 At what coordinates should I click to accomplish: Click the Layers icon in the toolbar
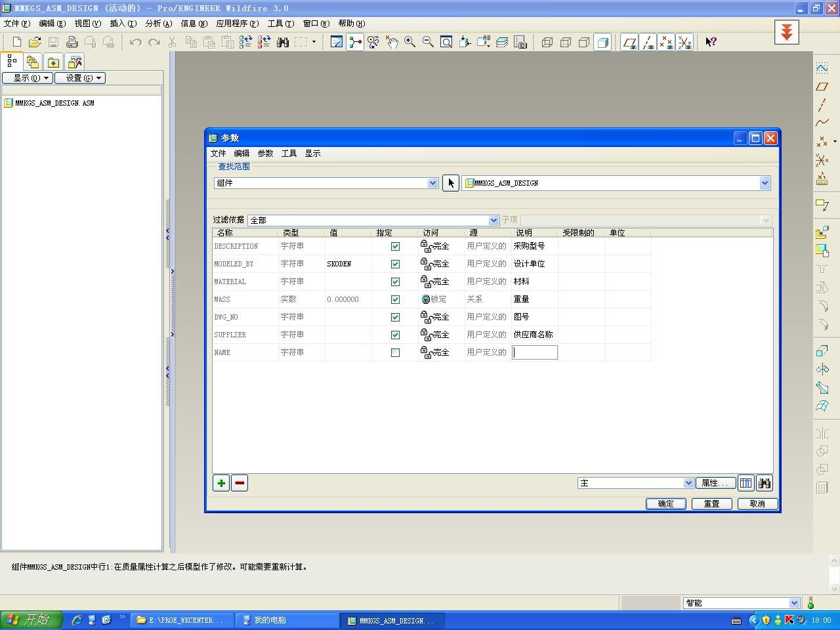click(x=502, y=42)
